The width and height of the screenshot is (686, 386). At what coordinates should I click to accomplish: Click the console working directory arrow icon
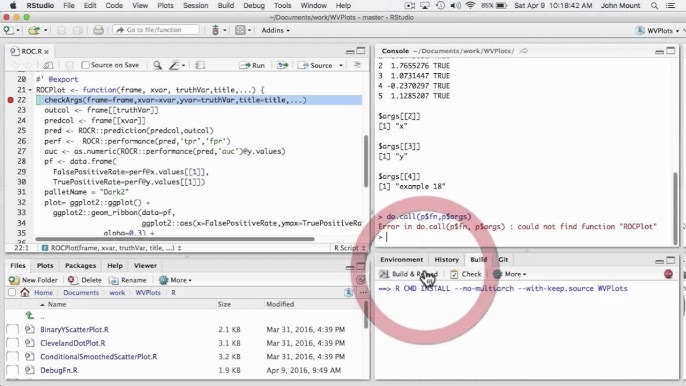click(524, 51)
